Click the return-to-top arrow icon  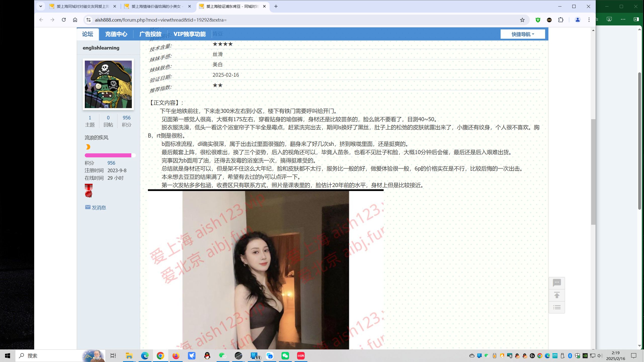pyautogui.click(x=557, y=295)
